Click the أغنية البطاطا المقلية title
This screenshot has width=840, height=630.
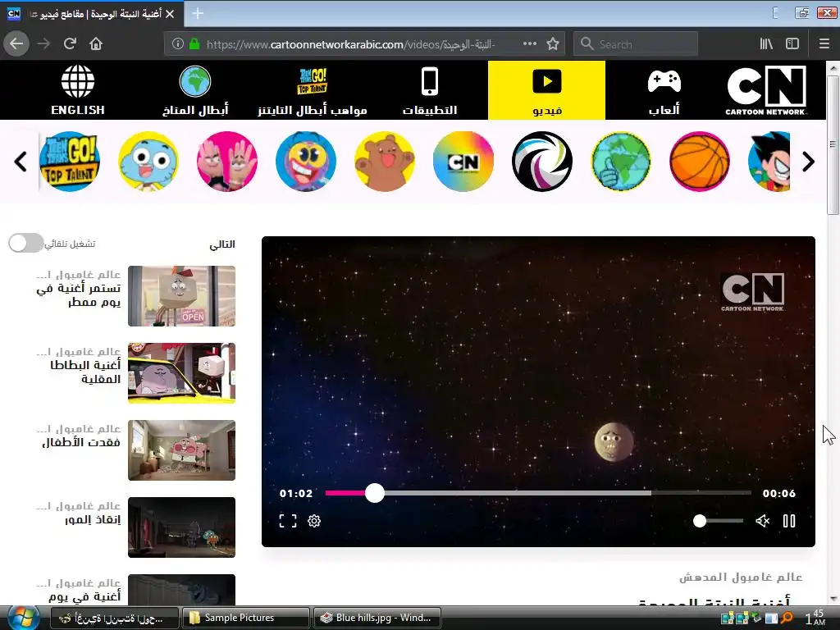[85, 372]
